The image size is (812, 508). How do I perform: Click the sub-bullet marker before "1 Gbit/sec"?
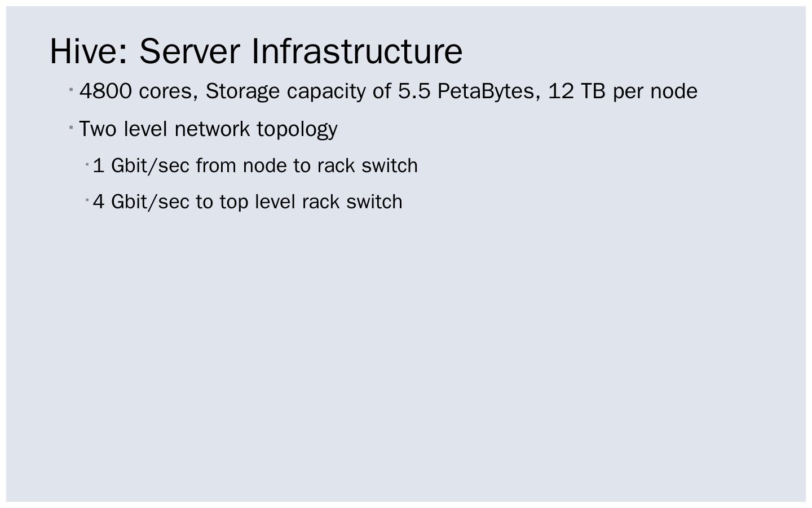[87, 164]
